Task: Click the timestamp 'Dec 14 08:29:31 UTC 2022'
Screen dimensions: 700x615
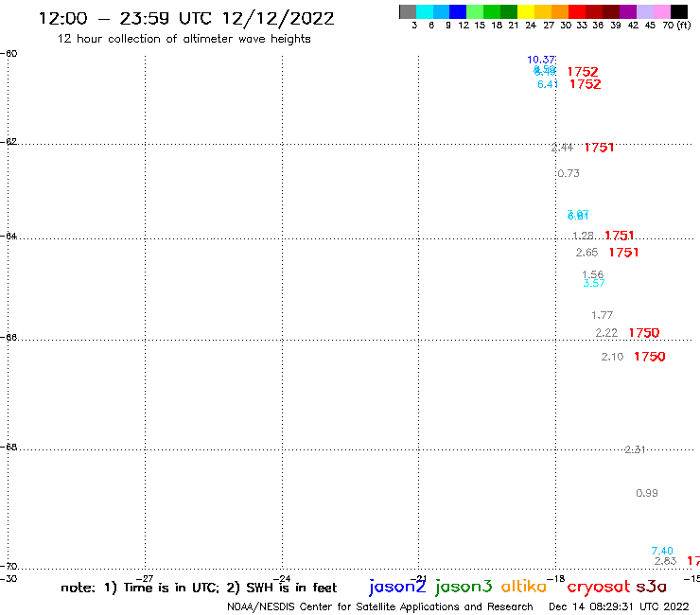Action: 619,607
